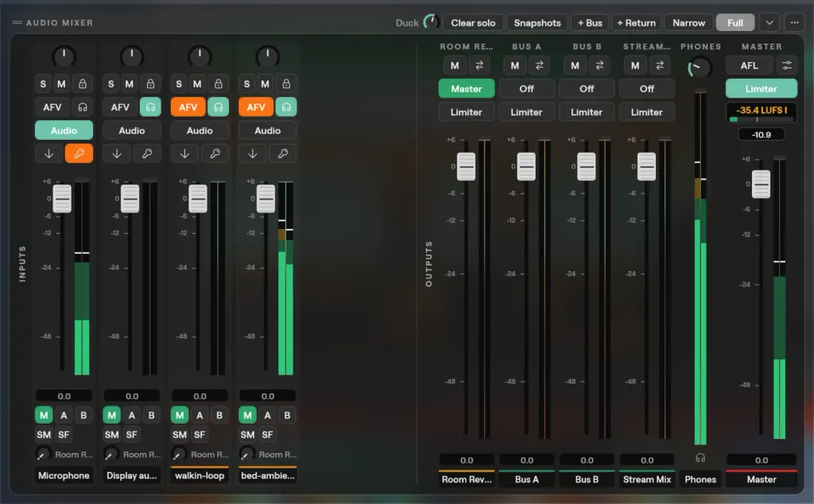This screenshot has height=504, width=814.
Task: Toggle SF on Display audio channel
Action: click(x=132, y=435)
